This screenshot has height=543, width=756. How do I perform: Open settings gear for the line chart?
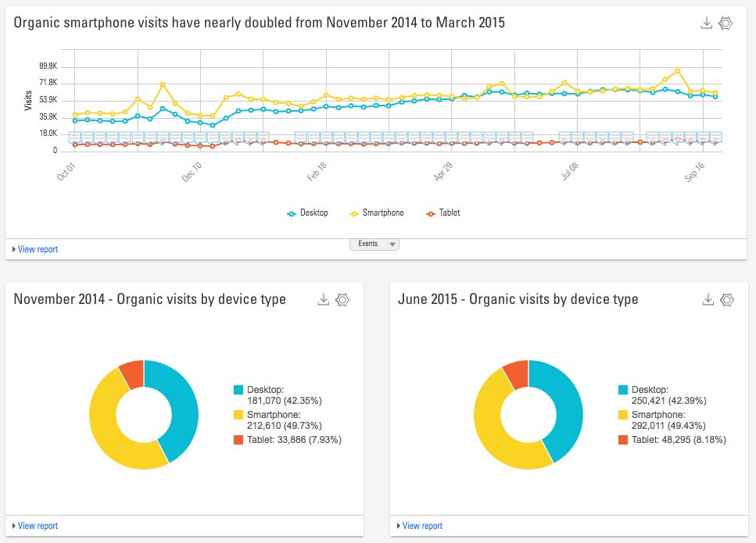click(726, 23)
